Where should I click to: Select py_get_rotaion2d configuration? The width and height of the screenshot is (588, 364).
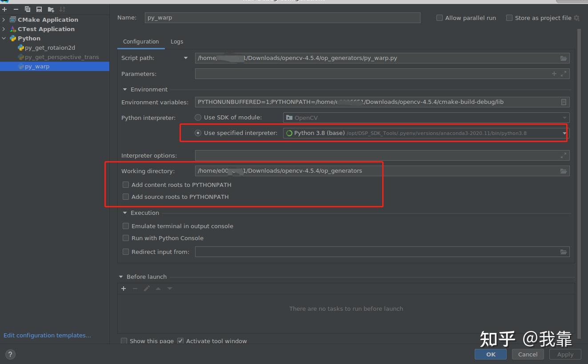click(50, 47)
